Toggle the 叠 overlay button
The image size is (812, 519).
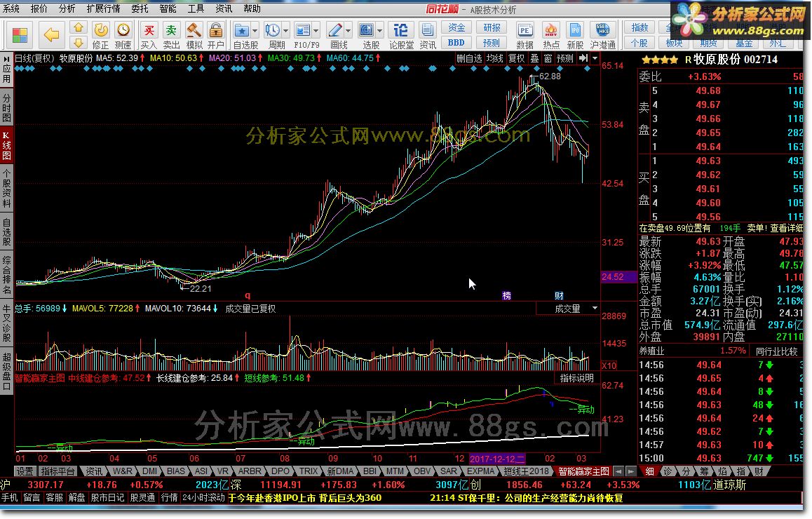535,58
